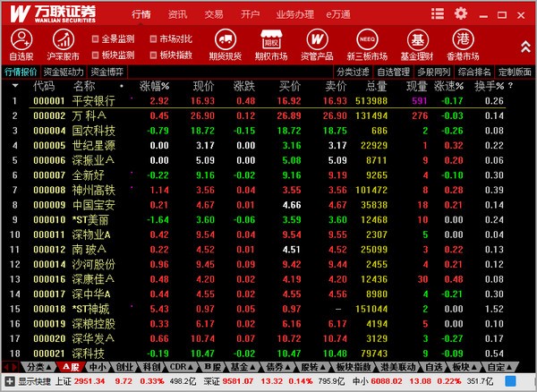Sort by the 换手% column header
537x392 pixels.
click(490, 86)
